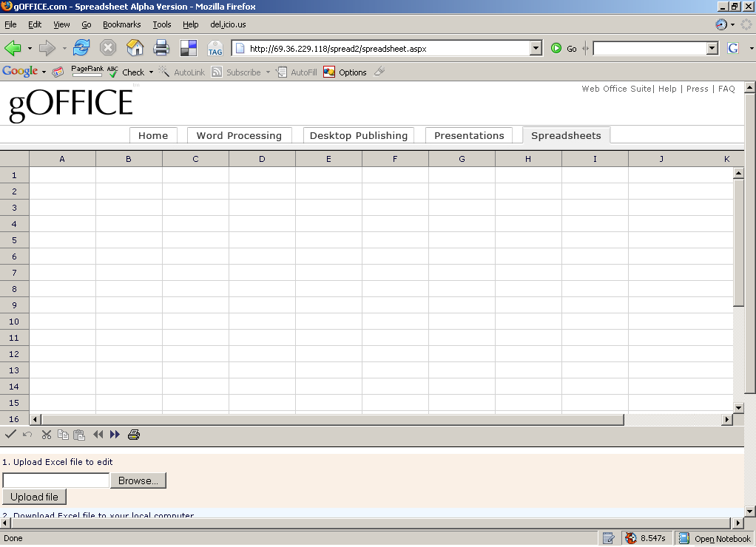Image resolution: width=756 pixels, height=547 pixels.
Task: Click the TAG bookmark icon
Action: 215,48
